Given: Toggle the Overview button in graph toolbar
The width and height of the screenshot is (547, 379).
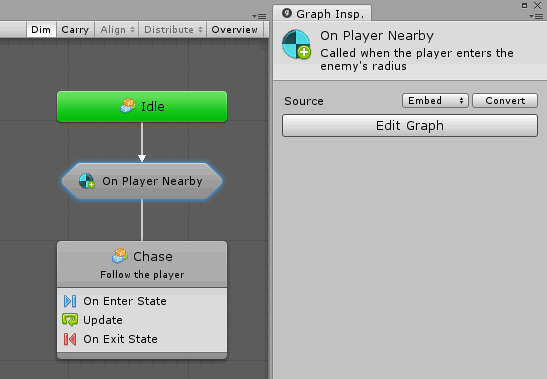Looking at the screenshot, I should coord(234,30).
